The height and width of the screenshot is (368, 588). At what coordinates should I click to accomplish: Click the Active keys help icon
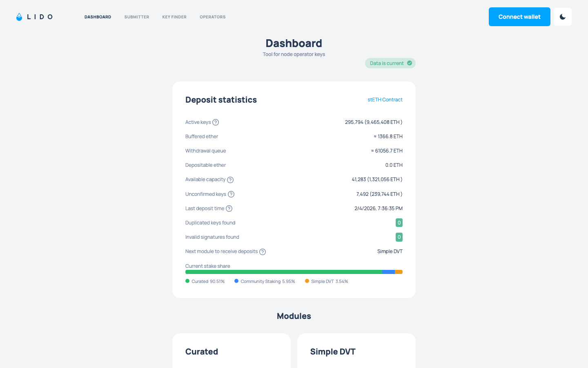tap(216, 122)
